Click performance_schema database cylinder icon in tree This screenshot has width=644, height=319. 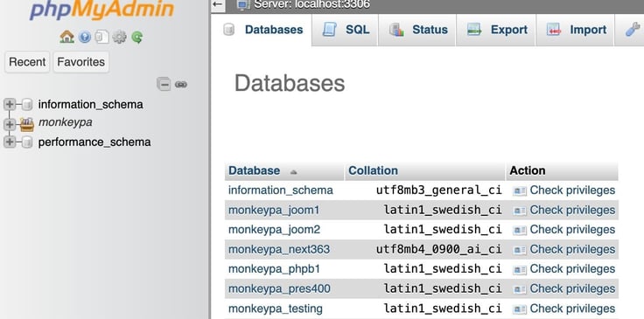27,142
